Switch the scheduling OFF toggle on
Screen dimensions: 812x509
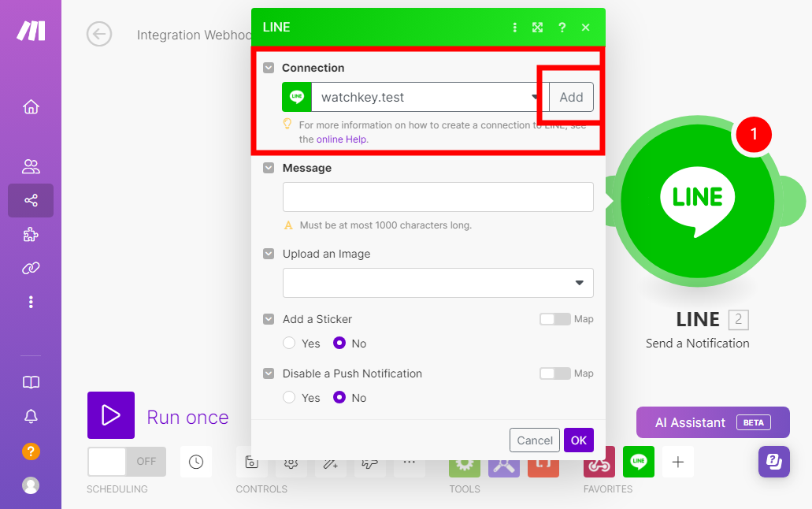pos(127,461)
